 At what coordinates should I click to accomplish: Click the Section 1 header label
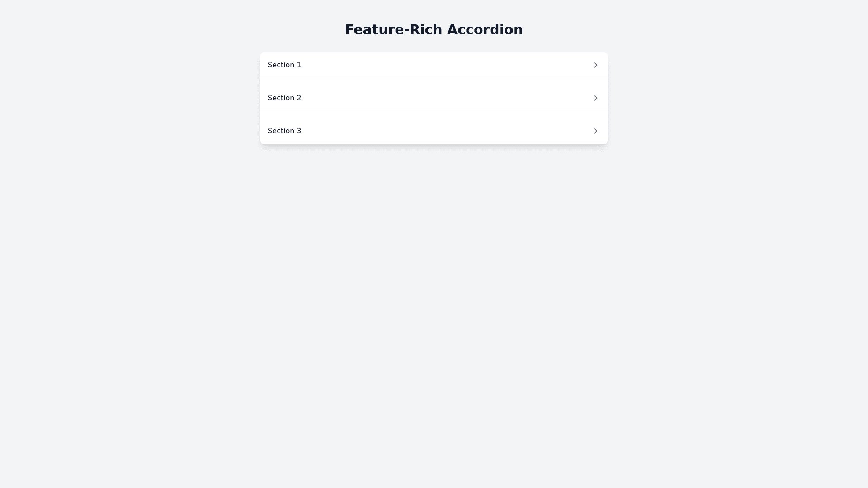click(x=284, y=65)
